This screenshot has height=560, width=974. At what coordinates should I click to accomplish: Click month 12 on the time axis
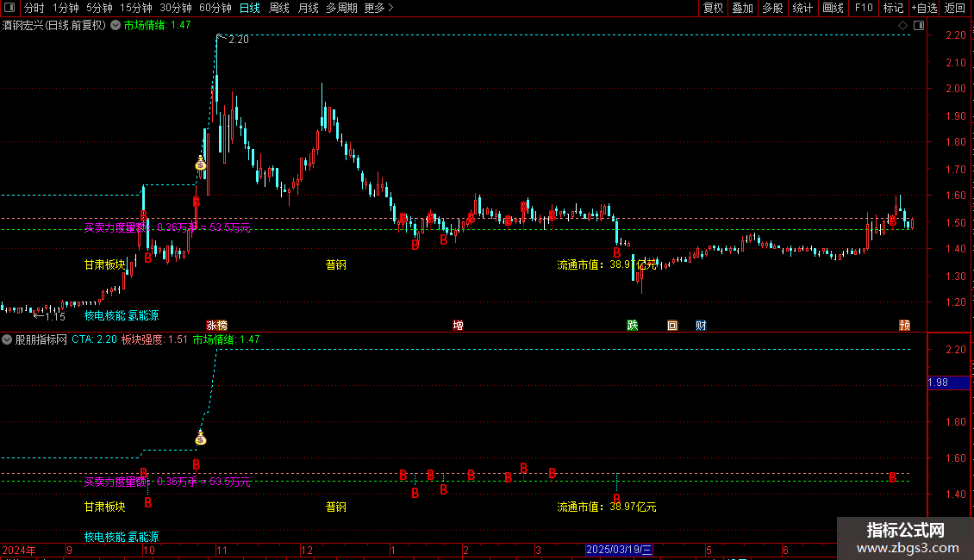point(307,550)
